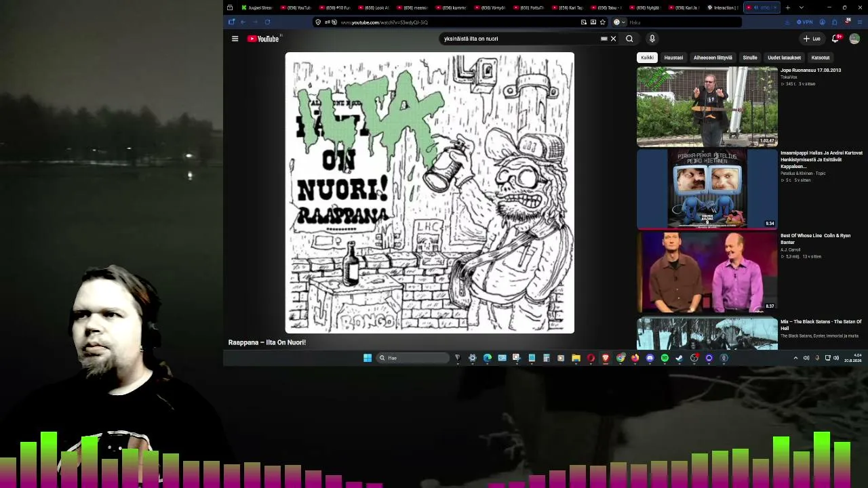The width and height of the screenshot is (868, 488).
Task: Open Opera browser from the taskbar
Action: (x=591, y=358)
